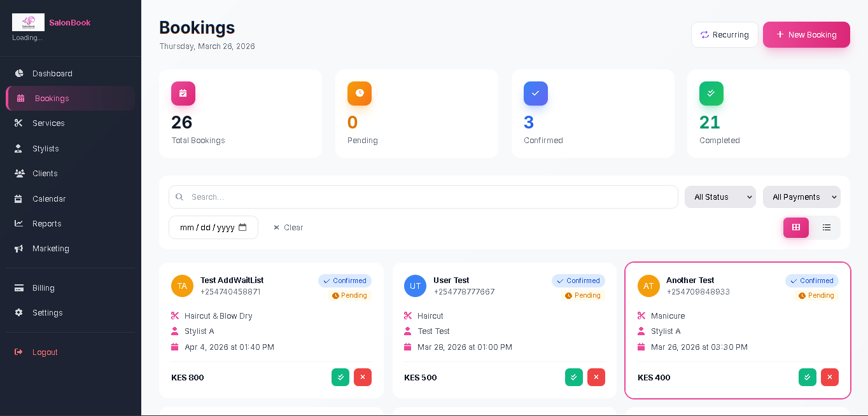Screen dimensions: 868x416
Task: Click Pending badge on User Test card
Action: (x=584, y=295)
